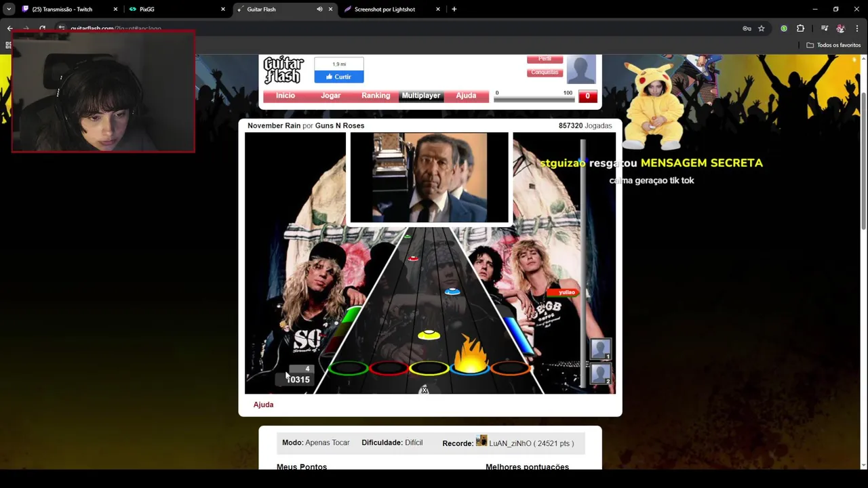The height and width of the screenshot is (488, 868).
Task: Switch to Screenshot por Lightshot tab
Action: [x=384, y=9]
